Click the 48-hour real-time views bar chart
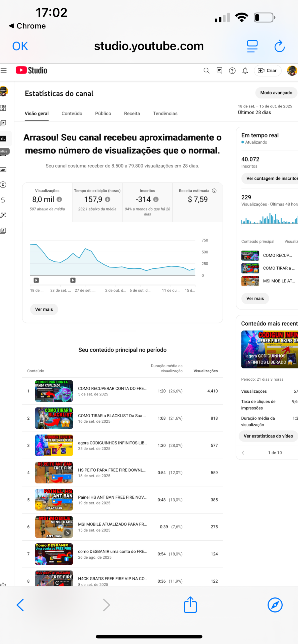The image size is (298, 644). (270, 218)
